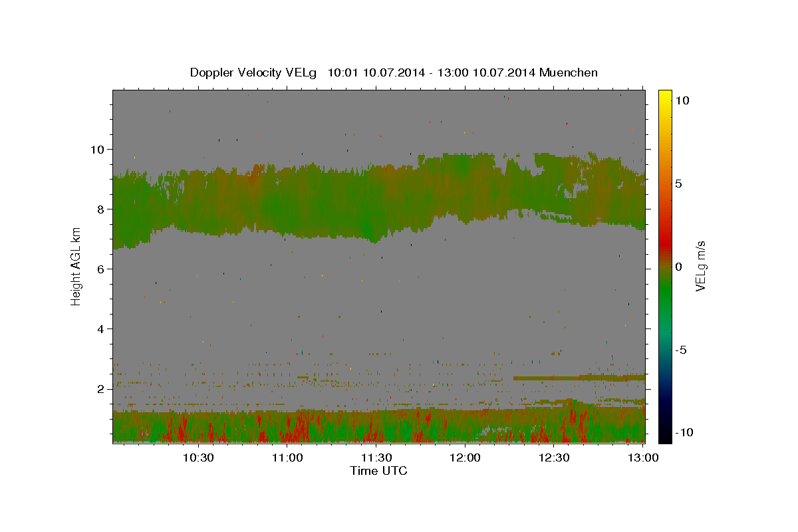Viewport: 798px width, 532px height.
Task: Click the 'Height AGL km' axis label
Action: [x=76, y=266]
